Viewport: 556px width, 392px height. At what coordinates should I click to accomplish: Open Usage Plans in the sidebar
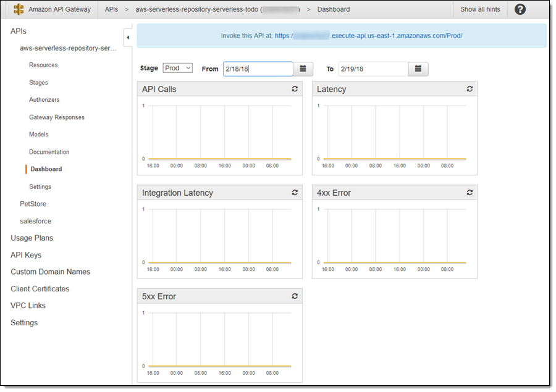click(x=32, y=238)
